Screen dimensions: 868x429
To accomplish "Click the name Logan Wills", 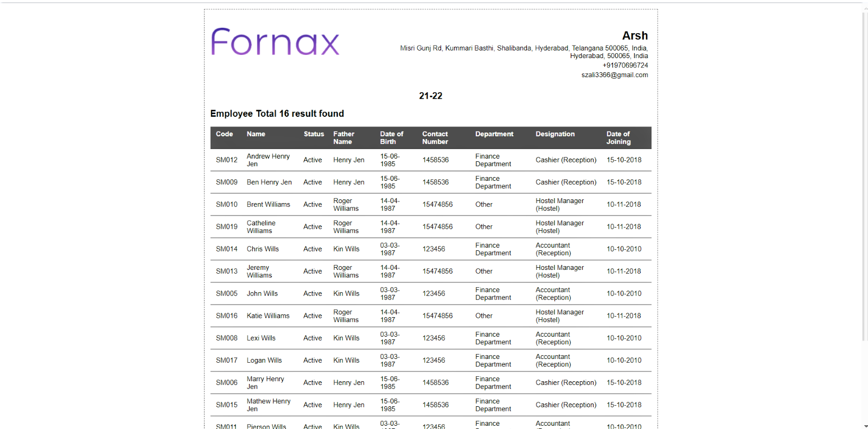I will [x=264, y=361].
